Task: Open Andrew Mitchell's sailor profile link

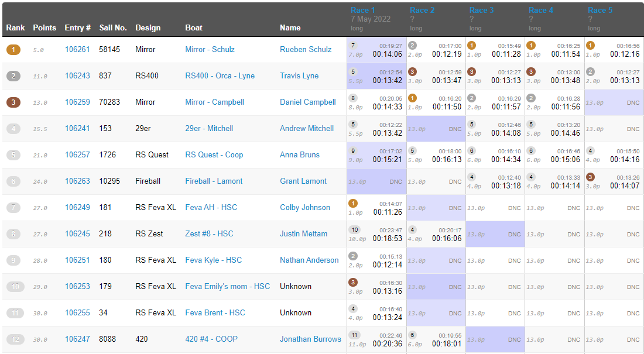Action: click(x=307, y=128)
